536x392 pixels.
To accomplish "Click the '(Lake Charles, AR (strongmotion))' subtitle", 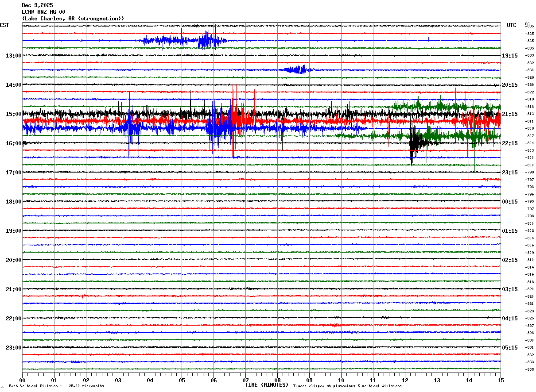I will coord(73,19).
